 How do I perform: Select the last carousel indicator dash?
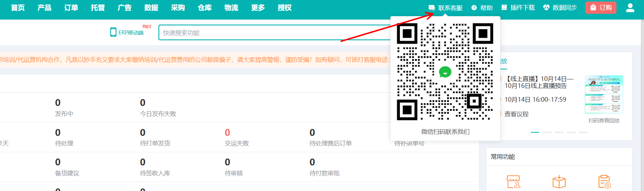click(x=583, y=132)
